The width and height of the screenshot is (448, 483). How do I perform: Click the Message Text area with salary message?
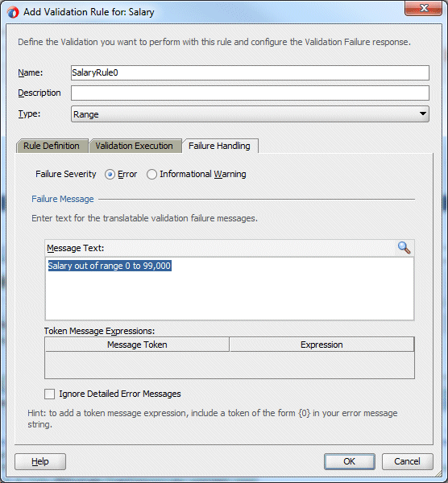(230, 289)
